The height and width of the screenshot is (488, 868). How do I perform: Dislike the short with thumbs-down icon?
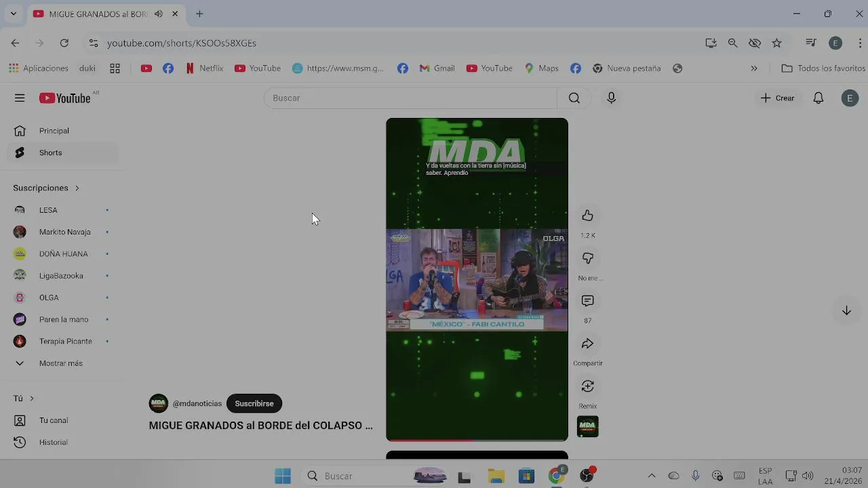pos(587,258)
